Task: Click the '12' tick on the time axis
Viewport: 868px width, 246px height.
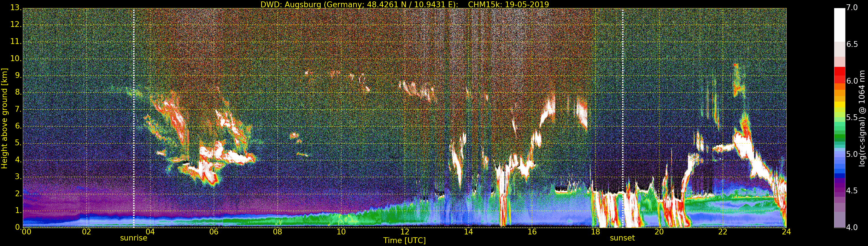Action: click(x=405, y=232)
